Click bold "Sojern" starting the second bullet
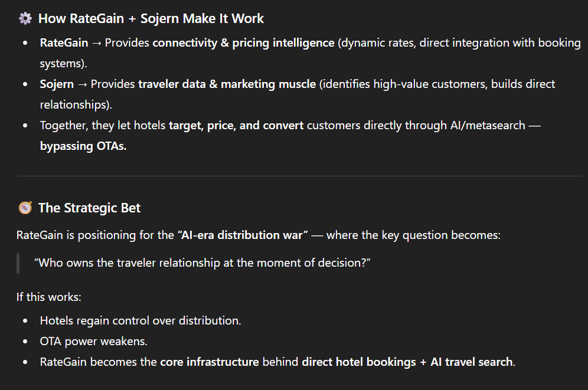This screenshot has height=390, width=588. (57, 84)
